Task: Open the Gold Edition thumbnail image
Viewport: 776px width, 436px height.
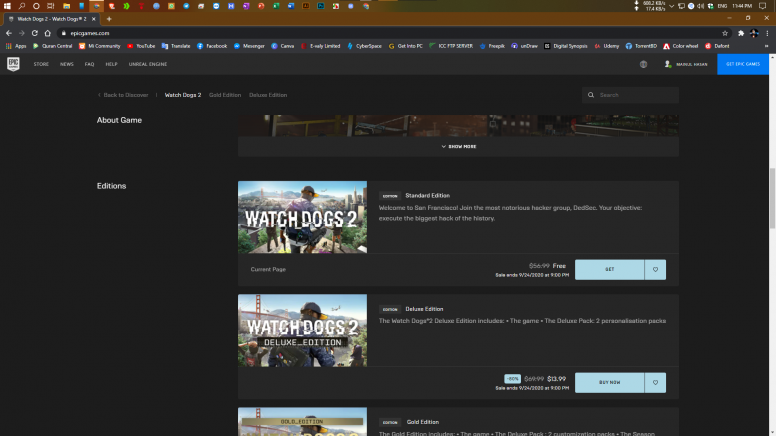Action: pyautogui.click(x=302, y=422)
